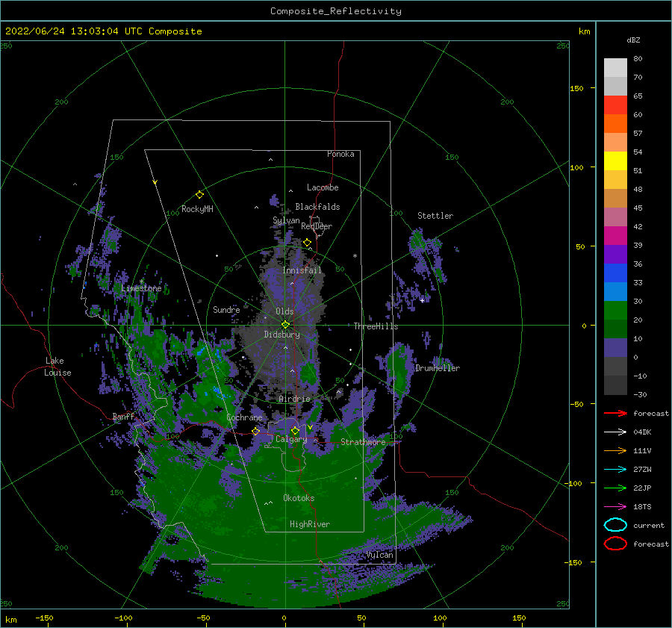Screen dimensions: 672x628
Task: Click the Drumheller town label
Action: click(438, 368)
